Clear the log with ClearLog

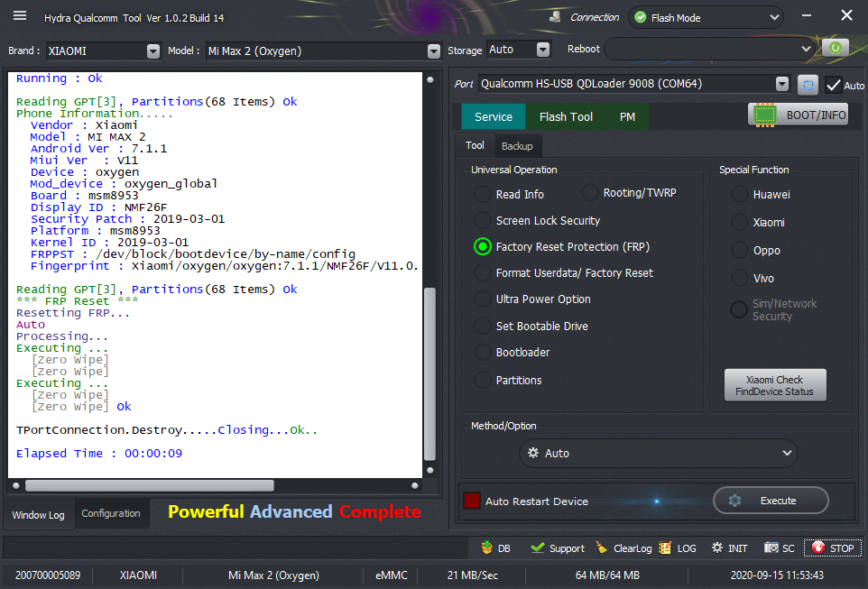(623, 548)
